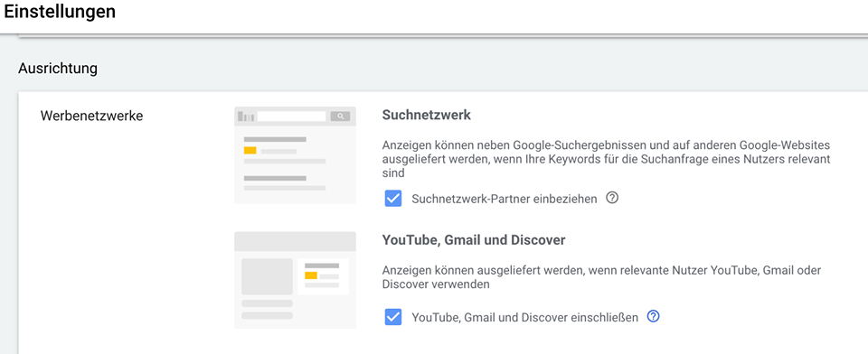Click the Suchnetzwerk-Partner einbeziehen label text
Screen dimensions: 868x354
click(505, 199)
